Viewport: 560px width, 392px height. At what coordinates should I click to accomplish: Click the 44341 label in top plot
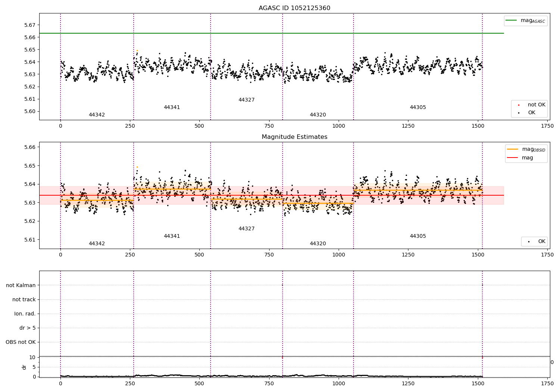172,108
